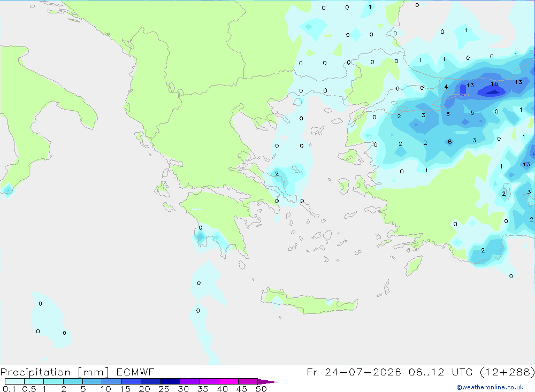Click the 'Fr 24-07-2026' date text
The image size is (535, 392).
point(354,372)
